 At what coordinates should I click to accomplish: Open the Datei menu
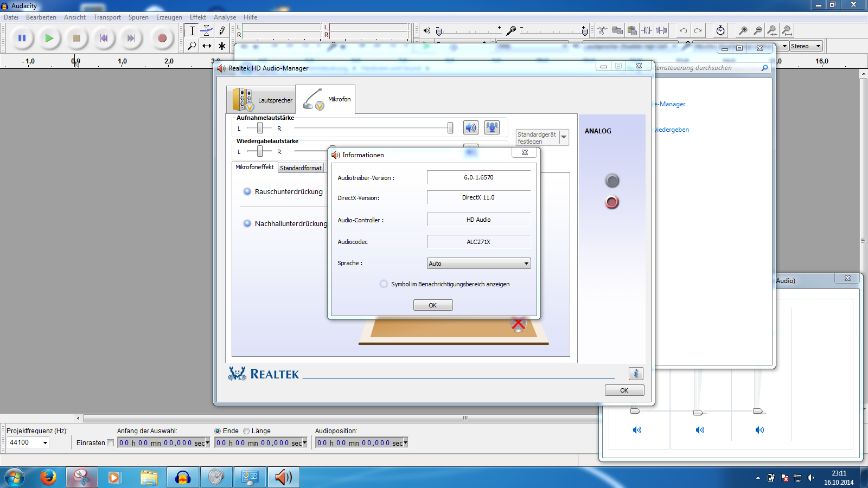pyautogui.click(x=11, y=17)
